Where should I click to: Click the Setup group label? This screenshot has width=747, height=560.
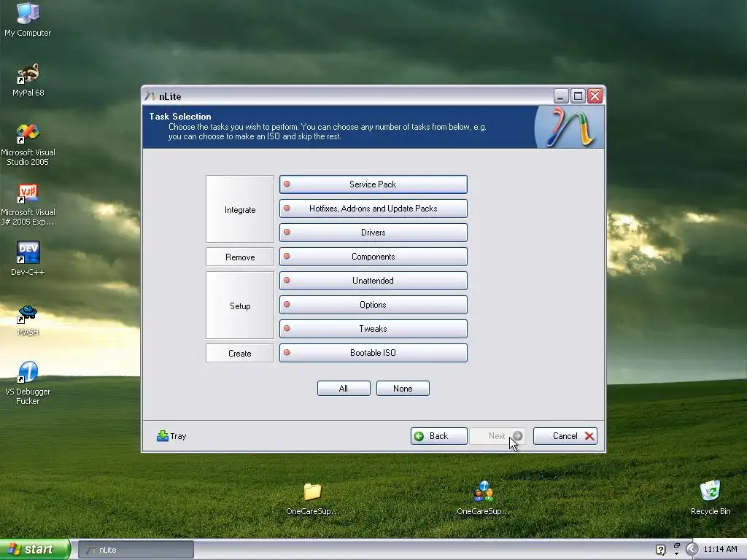pos(240,306)
